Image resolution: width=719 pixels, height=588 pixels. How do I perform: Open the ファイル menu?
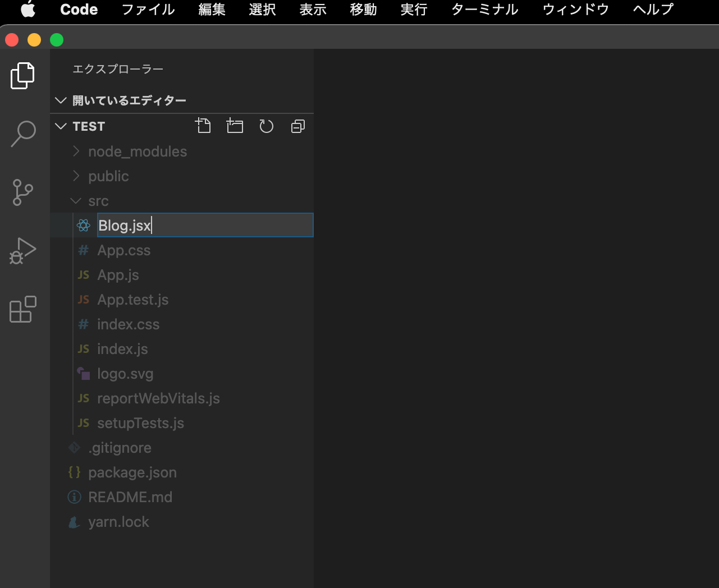coord(148,10)
